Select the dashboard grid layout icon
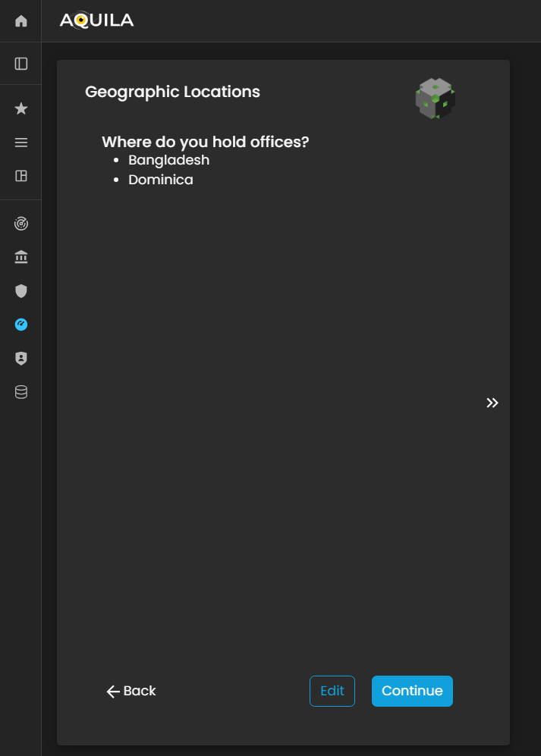The height and width of the screenshot is (756, 541). pyautogui.click(x=21, y=176)
